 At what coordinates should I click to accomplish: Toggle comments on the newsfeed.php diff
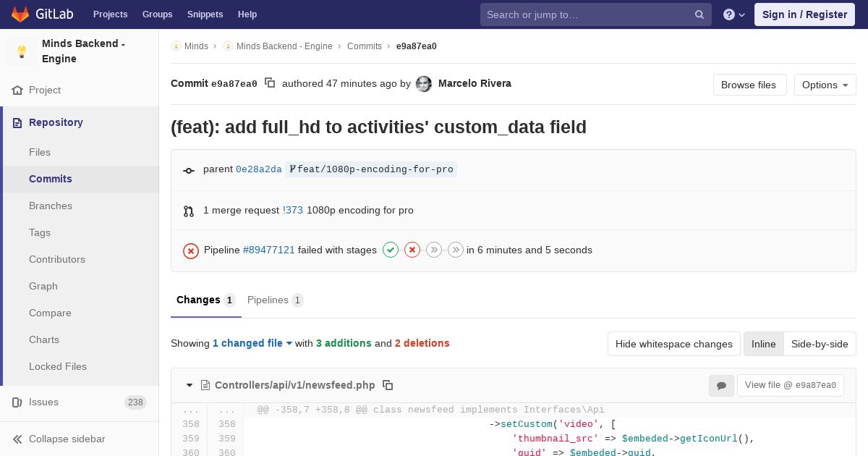721,386
